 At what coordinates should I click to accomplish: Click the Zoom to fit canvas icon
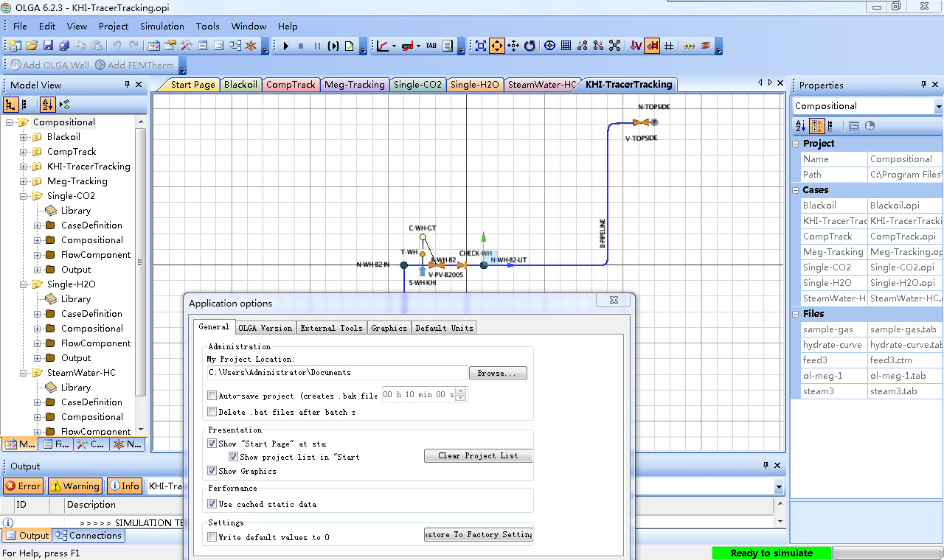(481, 46)
